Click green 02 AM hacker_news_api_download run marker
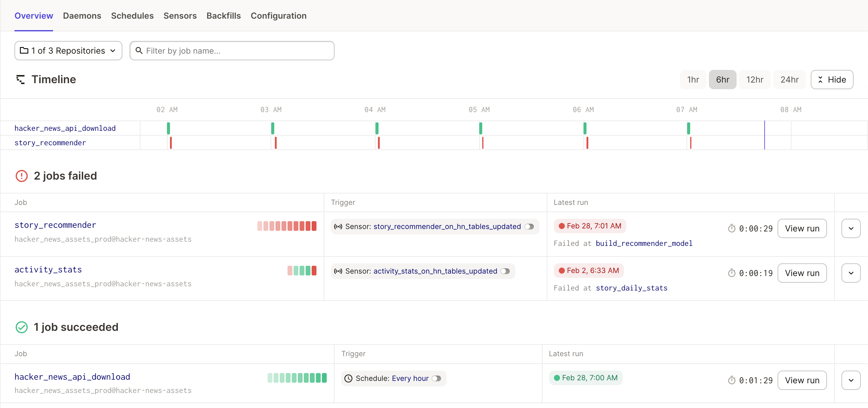Viewport: 868px width, 408px height. [x=168, y=128]
